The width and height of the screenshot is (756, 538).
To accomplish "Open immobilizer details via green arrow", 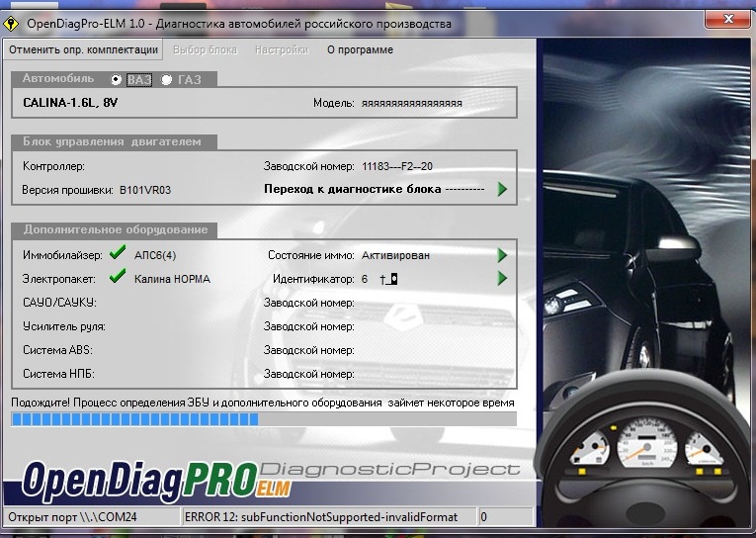I will pos(502,255).
